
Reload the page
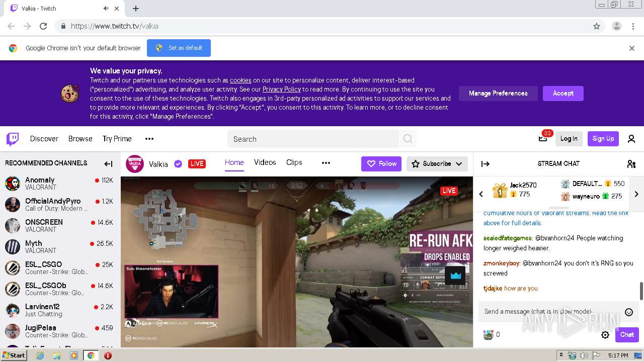(43, 26)
